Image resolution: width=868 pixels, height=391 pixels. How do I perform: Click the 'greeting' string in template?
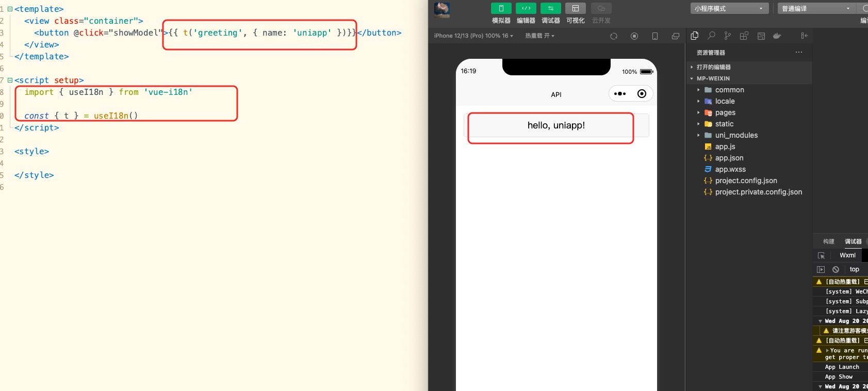[218, 32]
